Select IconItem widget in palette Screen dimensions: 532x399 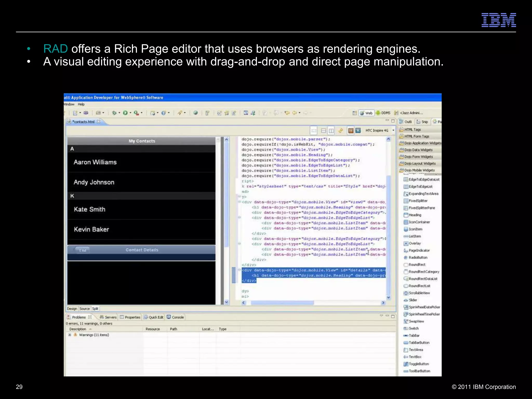point(413,229)
